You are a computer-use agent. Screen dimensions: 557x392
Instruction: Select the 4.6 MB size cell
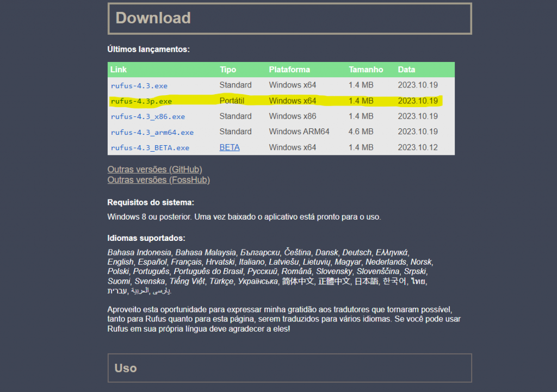tap(361, 132)
